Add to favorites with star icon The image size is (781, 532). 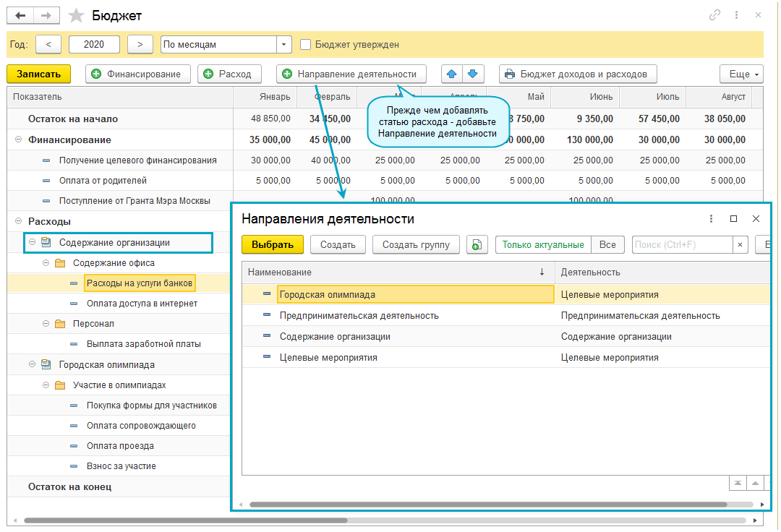tap(74, 15)
